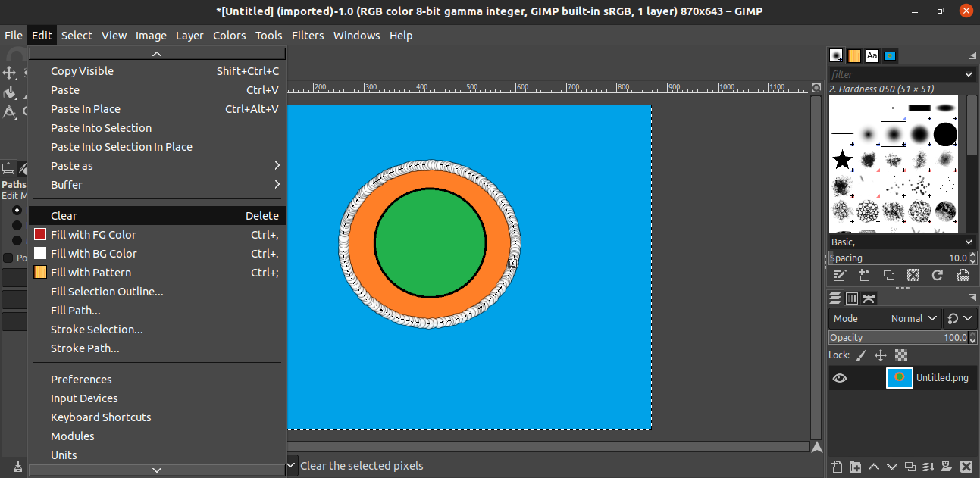Create a new layer with bottom icon
The width and height of the screenshot is (980, 478).
pyautogui.click(x=837, y=466)
